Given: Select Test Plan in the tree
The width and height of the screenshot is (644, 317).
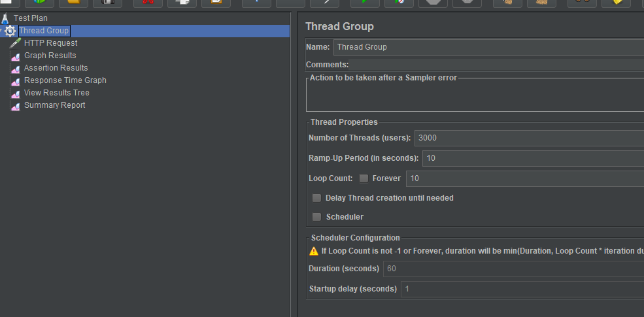Looking at the screenshot, I should coord(30,18).
